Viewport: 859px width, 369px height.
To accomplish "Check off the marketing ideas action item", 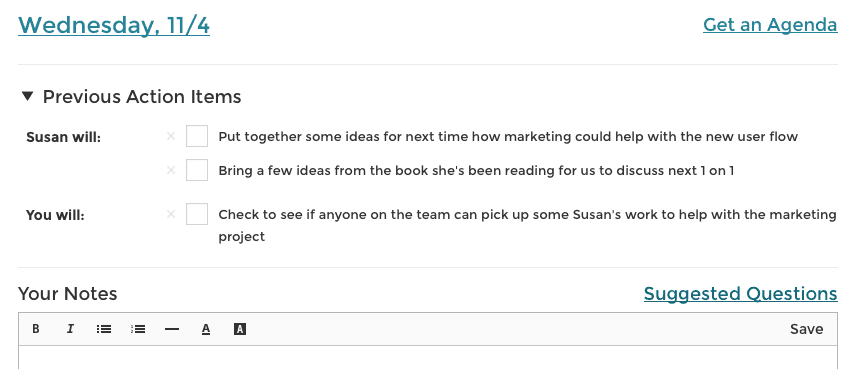I will (197, 136).
